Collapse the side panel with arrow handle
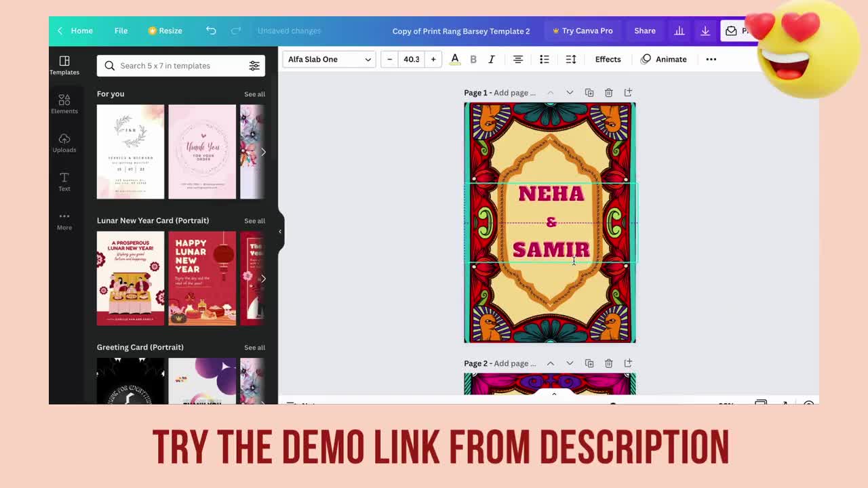868x488 pixels. [x=280, y=232]
